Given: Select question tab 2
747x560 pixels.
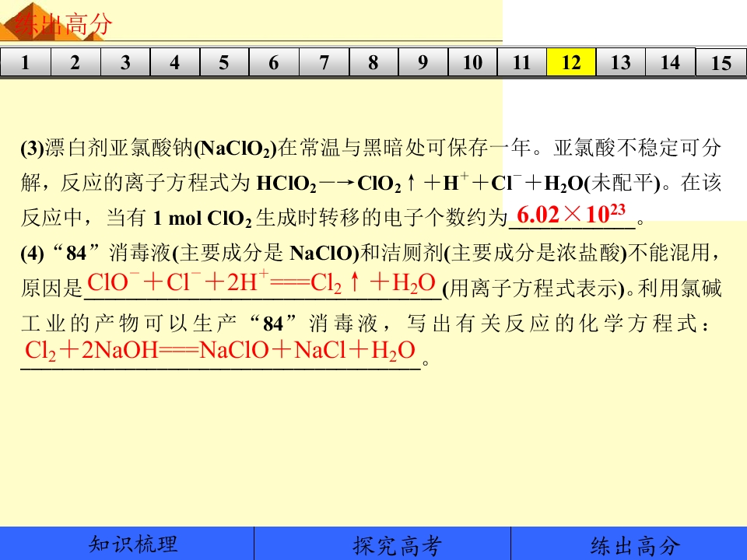Looking at the screenshot, I should pyautogui.click(x=75, y=62).
